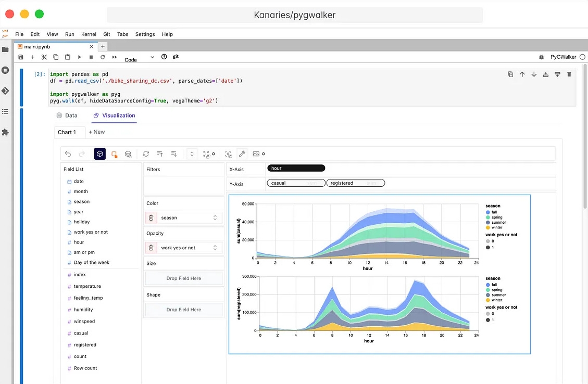Toggle the axes resize expander icon

point(192,154)
